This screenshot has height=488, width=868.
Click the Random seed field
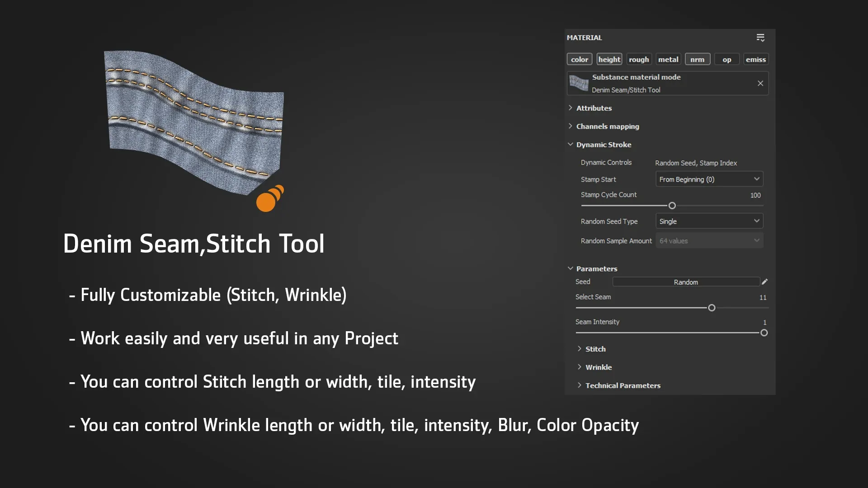(x=686, y=282)
